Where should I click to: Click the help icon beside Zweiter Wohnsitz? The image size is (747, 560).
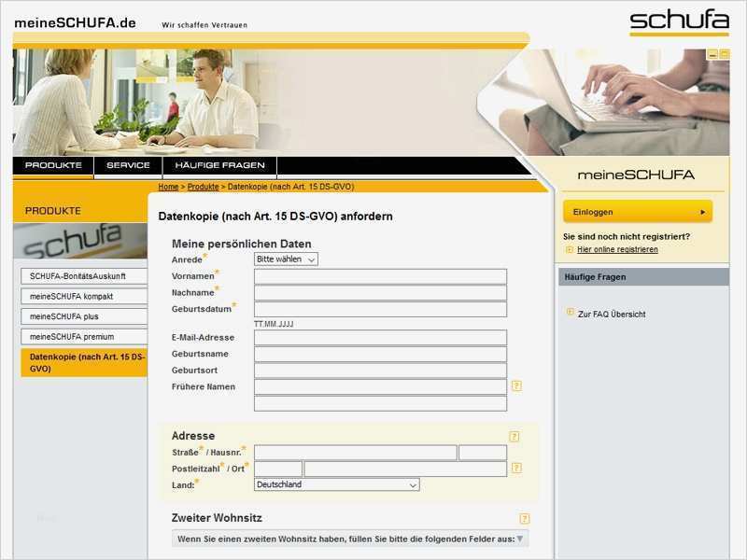[525, 519]
